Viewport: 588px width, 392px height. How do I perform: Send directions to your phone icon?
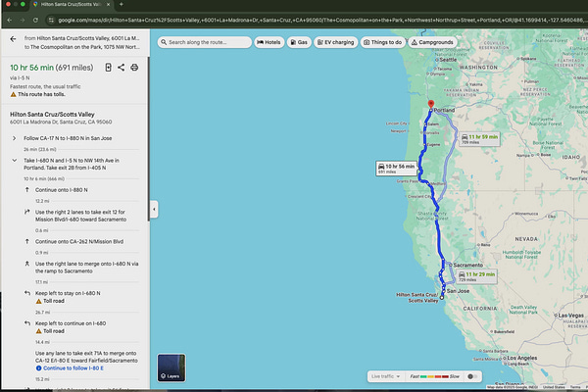[109, 68]
